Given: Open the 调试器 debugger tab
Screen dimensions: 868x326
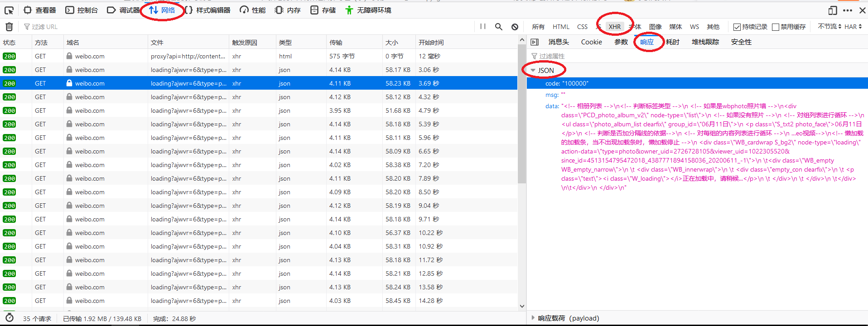Looking at the screenshot, I should (123, 10).
